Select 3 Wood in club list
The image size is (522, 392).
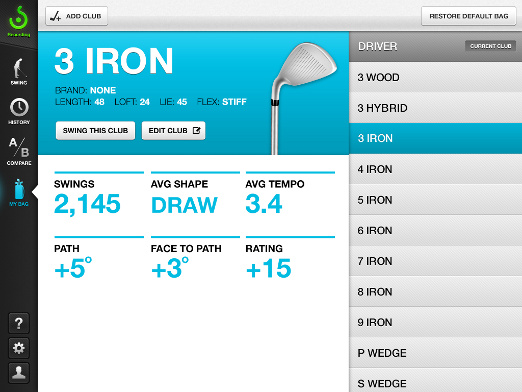coord(435,77)
